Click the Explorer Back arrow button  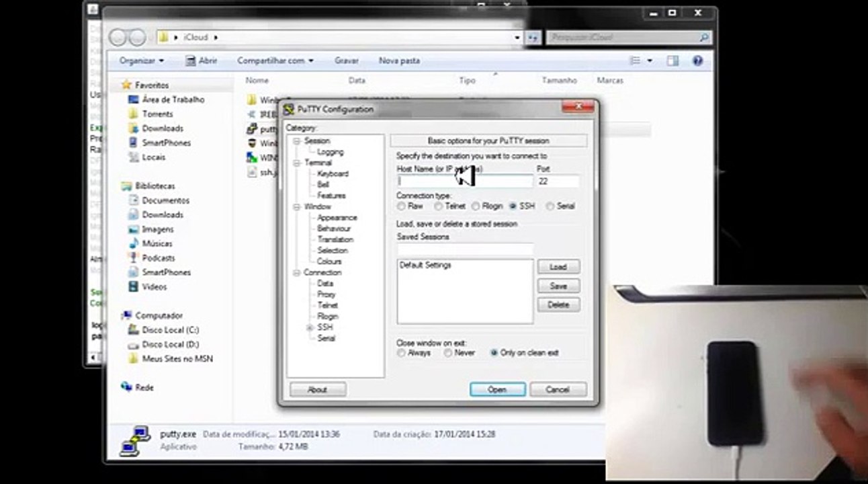coord(118,37)
